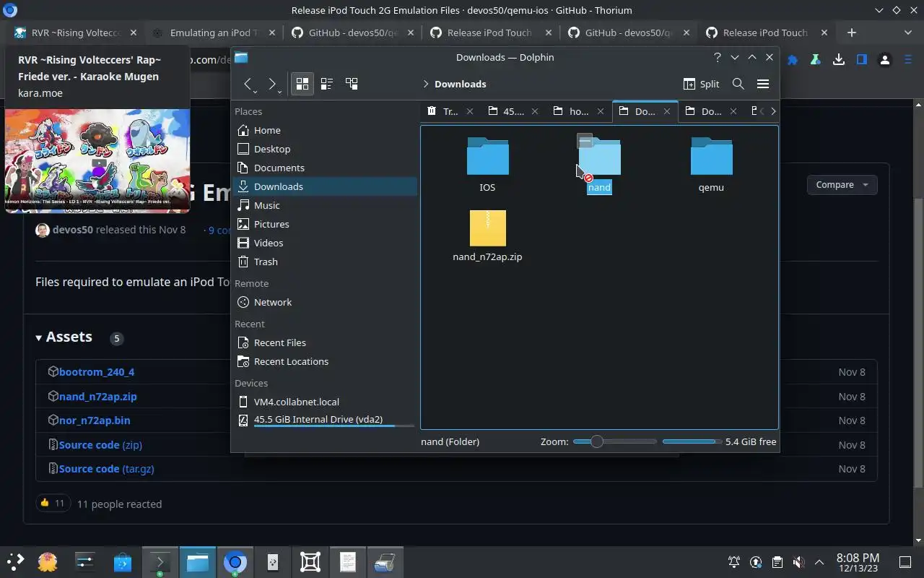The image size is (924, 578).
Task: Open devos50's profile link
Action: [73, 230]
